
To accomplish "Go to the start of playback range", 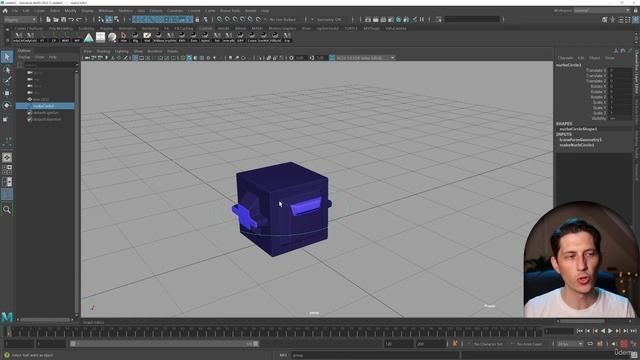I will click(580, 331).
